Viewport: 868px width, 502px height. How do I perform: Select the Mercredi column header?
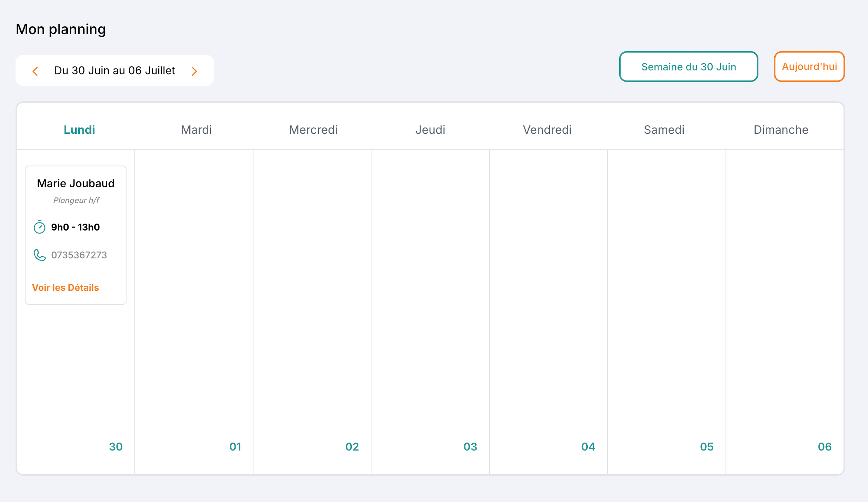[x=313, y=130]
